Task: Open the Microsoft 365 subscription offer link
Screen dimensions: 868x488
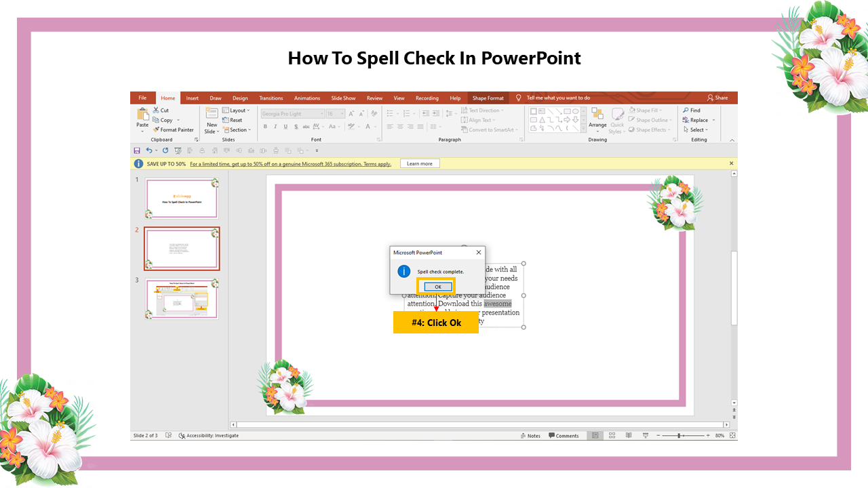Action: (x=290, y=163)
